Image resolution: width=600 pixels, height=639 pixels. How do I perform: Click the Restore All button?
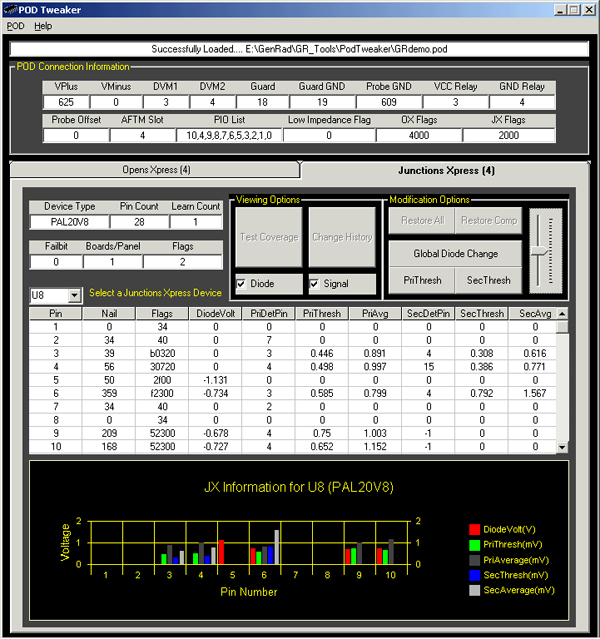pos(422,220)
